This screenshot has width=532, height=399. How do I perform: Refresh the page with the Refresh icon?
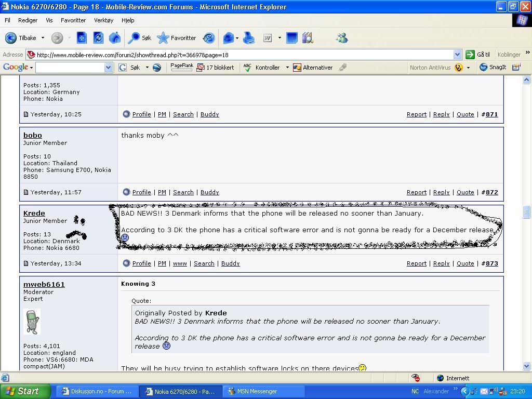tap(98, 38)
